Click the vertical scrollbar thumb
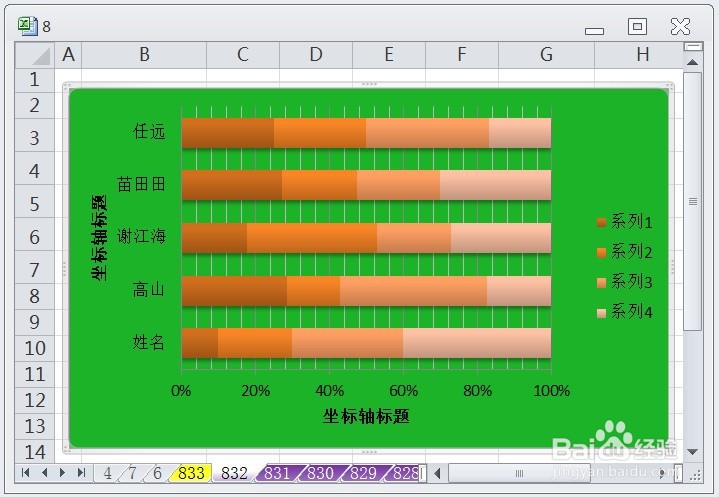Image resolution: width=719 pixels, height=497 pixels. [693, 201]
